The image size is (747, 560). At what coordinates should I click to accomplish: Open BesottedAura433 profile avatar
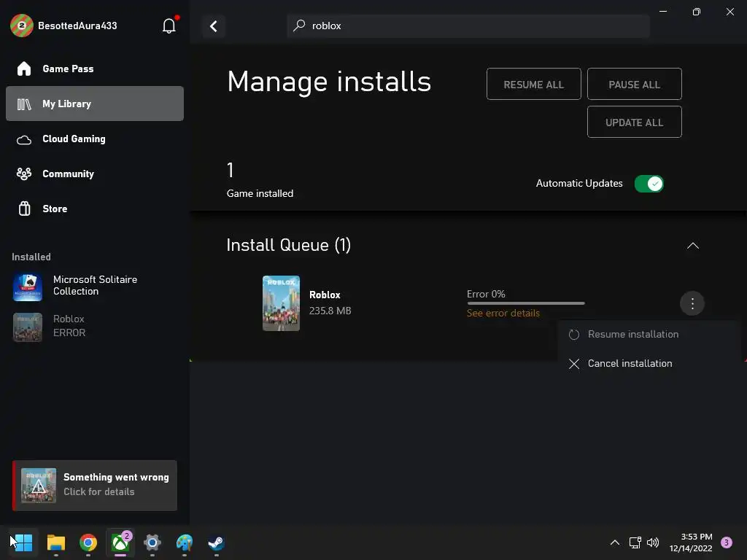point(21,26)
